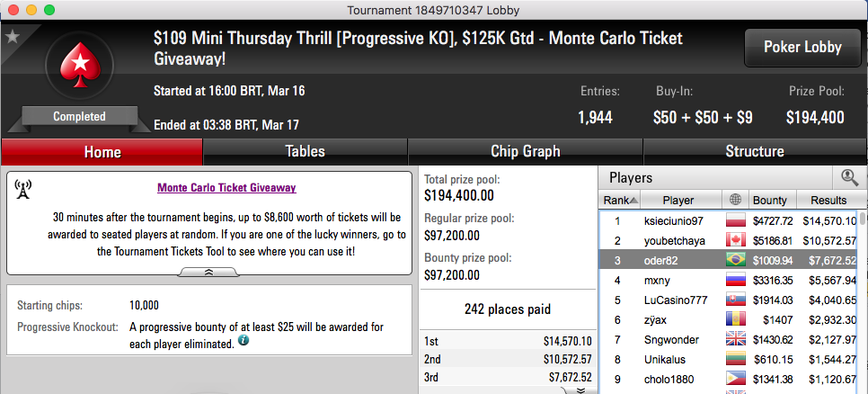
Task: Open the Chip Graph tab
Action: pyautogui.click(x=526, y=151)
